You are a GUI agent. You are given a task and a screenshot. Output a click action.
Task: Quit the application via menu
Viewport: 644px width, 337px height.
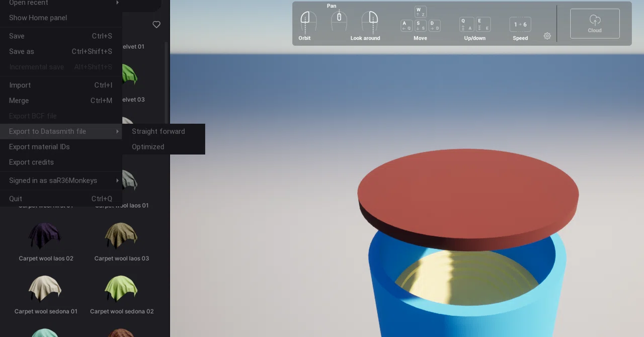(61, 199)
